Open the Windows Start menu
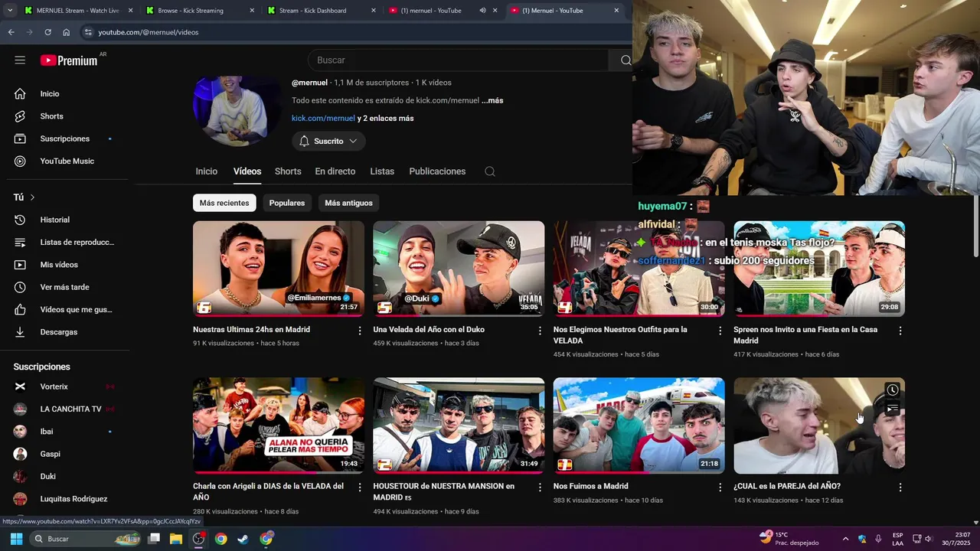The image size is (980, 551). [16, 539]
